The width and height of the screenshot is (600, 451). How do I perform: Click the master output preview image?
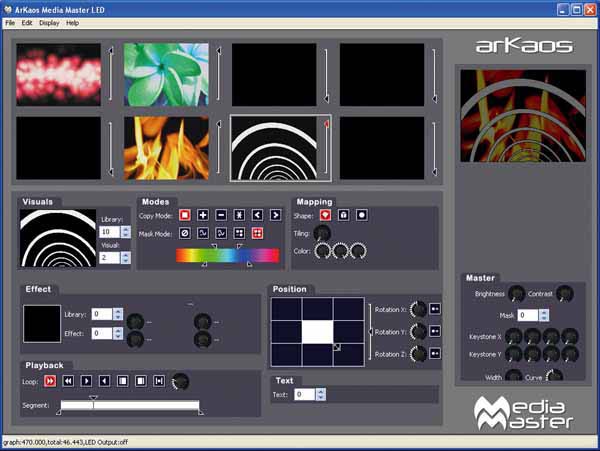[523, 116]
